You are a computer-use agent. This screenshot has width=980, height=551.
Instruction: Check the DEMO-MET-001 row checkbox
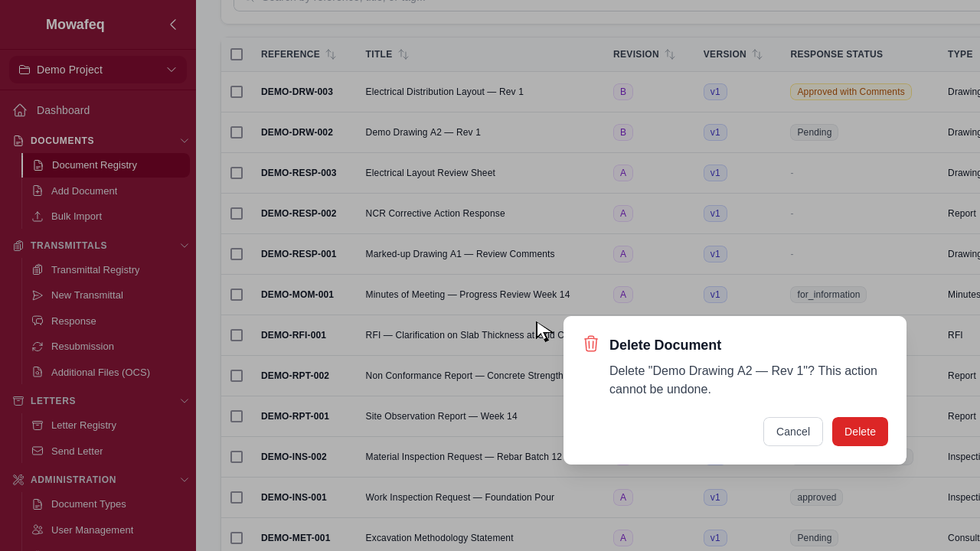[x=237, y=538]
